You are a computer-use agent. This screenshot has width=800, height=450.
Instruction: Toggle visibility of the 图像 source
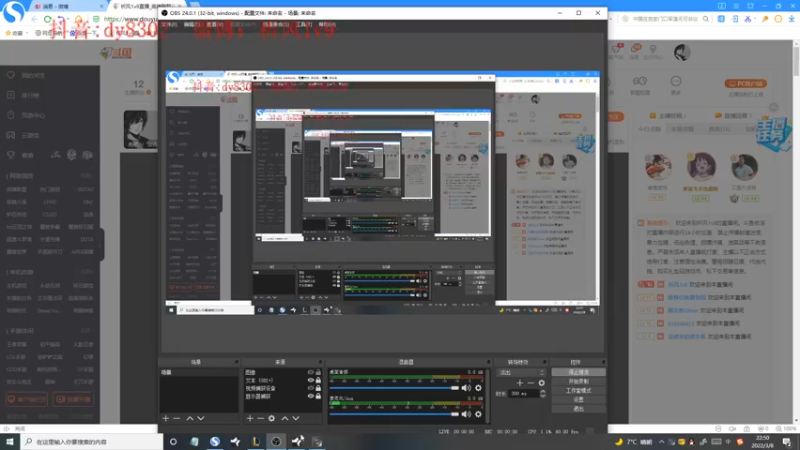[310, 372]
